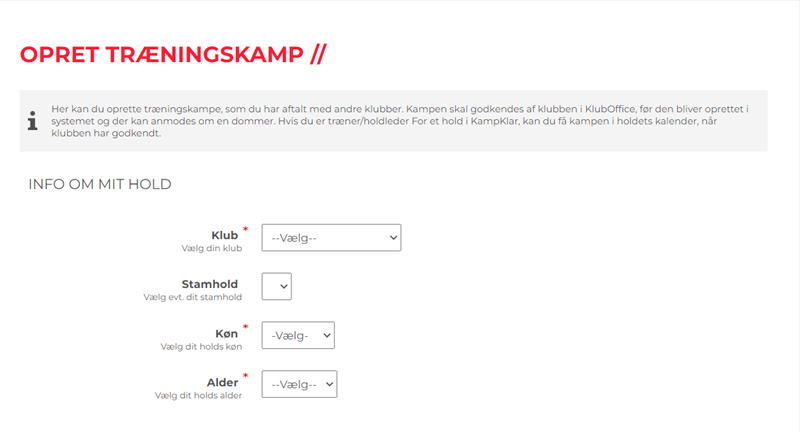Expand the Stamhold dropdown

pyautogui.click(x=276, y=286)
